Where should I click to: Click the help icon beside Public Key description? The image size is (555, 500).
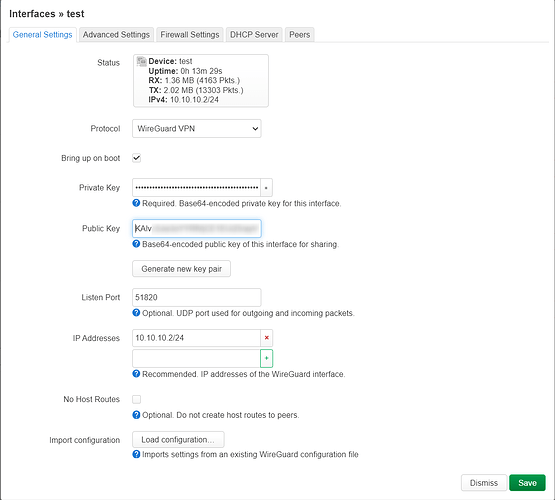pos(136,244)
